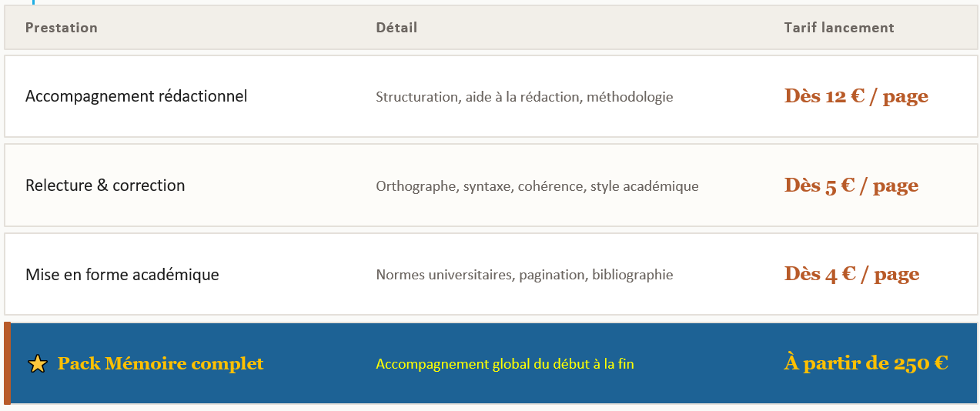Click the orange accent bar on blue row

7,363
